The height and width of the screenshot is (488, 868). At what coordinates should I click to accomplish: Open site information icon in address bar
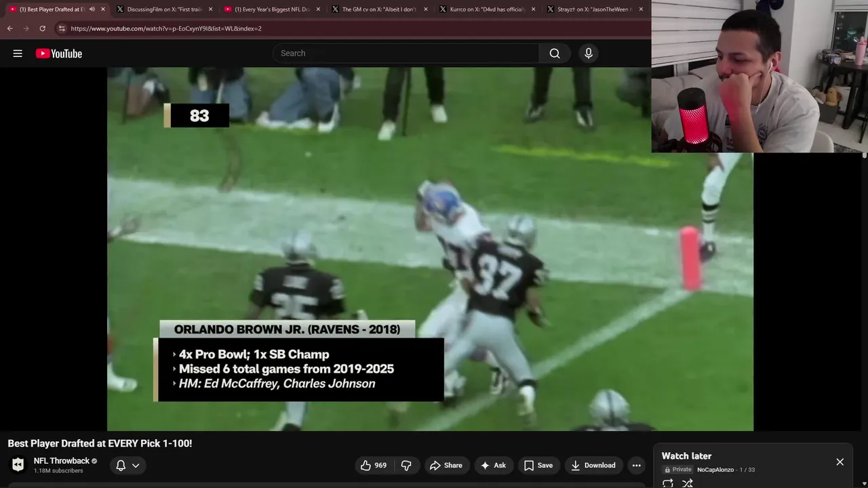[62, 28]
